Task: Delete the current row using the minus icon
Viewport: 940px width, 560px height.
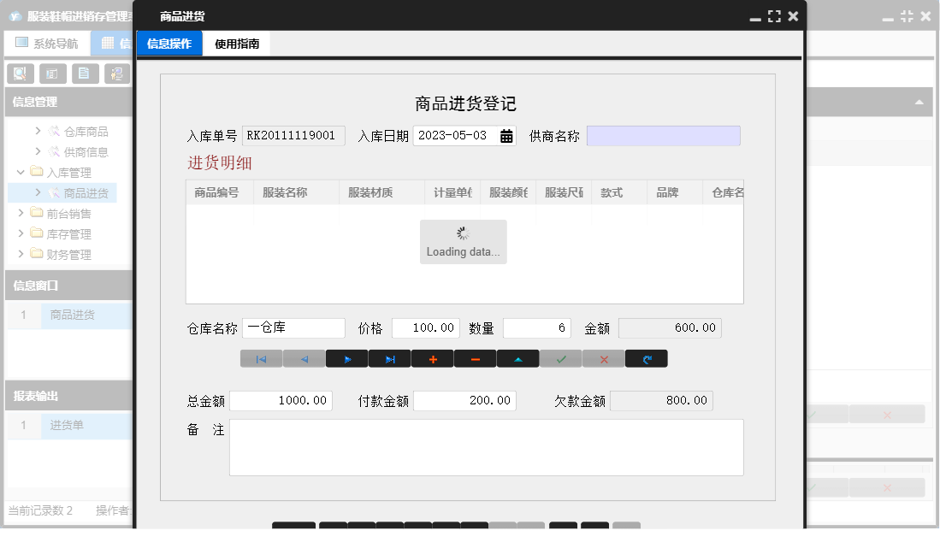Action: (476, 358)
